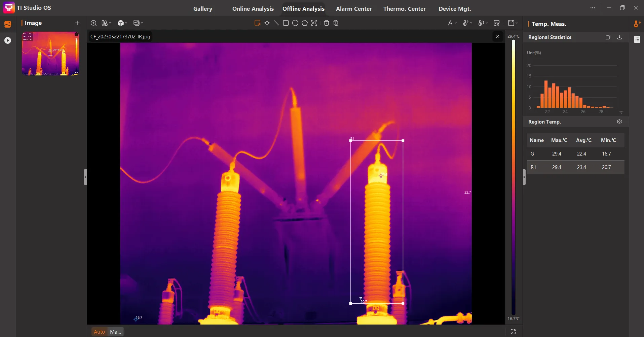Expand the save options dropdown

(x=513, y=23)
